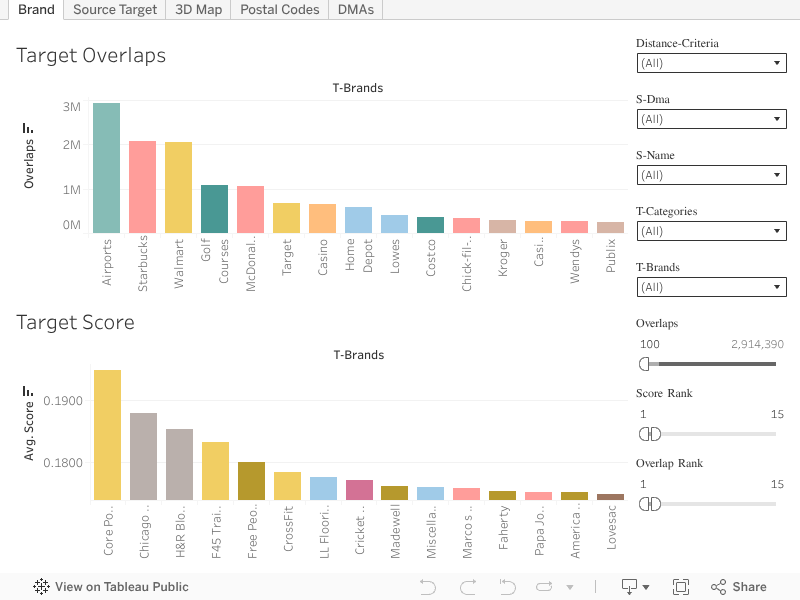Image resolution: width=800 pixels, height=600 pixels.
Task: Click the Share button
Action: pyautogui.click(x=739, y=587)
